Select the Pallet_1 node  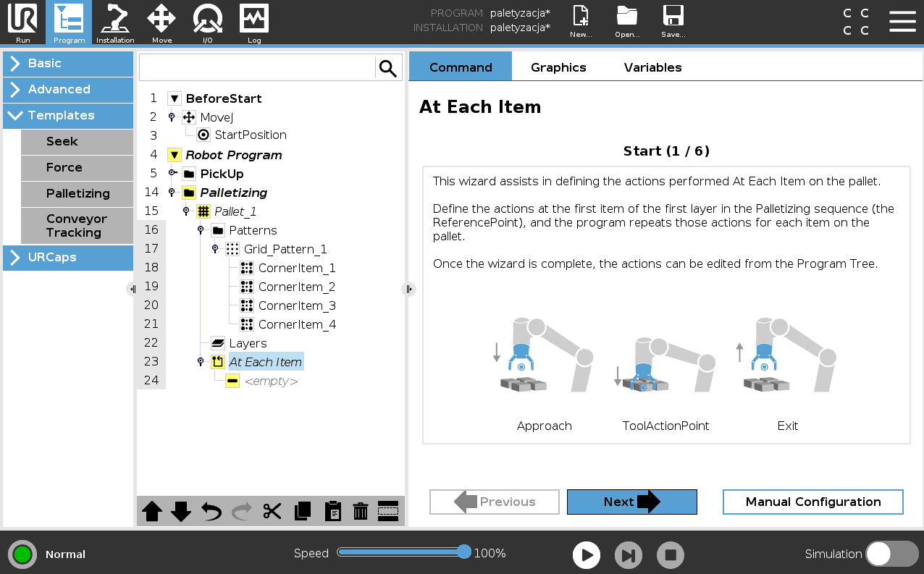coord(235,211)
